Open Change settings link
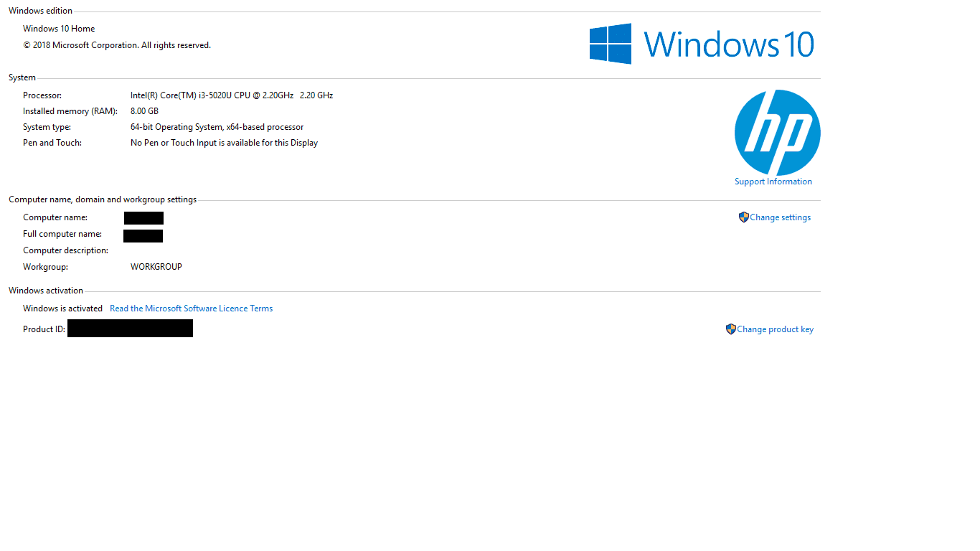This screenshot has width=980, height=551. (781, 217)
